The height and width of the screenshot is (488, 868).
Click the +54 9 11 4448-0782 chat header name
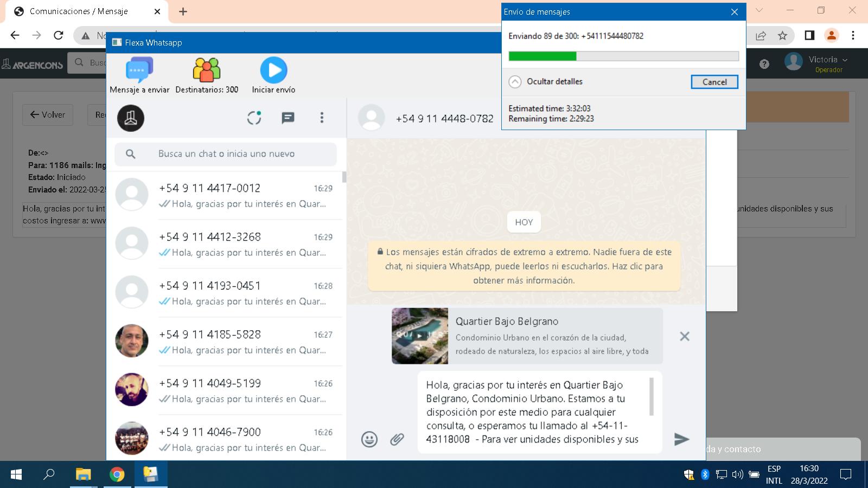coord(444,118)
